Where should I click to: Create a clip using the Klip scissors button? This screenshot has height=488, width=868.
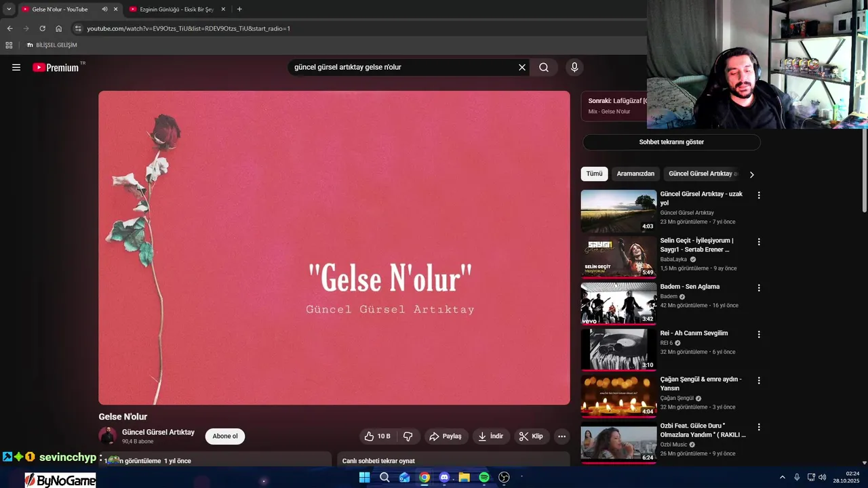[x=531, y=436]
